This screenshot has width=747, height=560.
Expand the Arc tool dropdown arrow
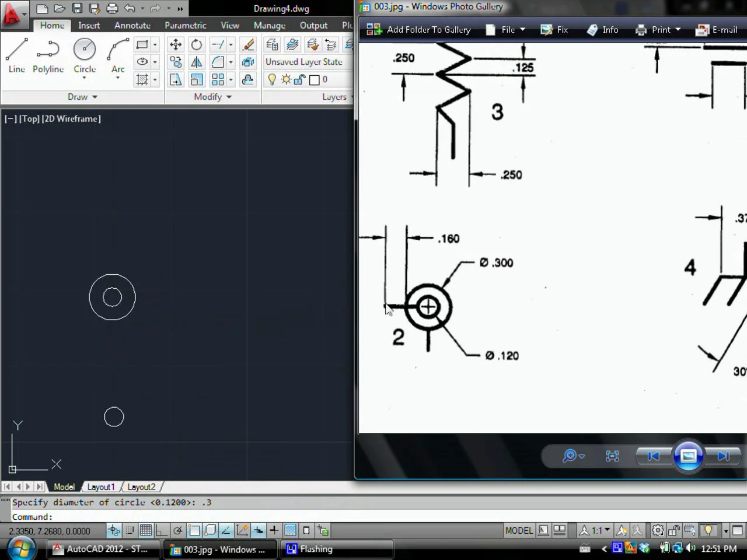pyautogui.click(x=118, y=78)
